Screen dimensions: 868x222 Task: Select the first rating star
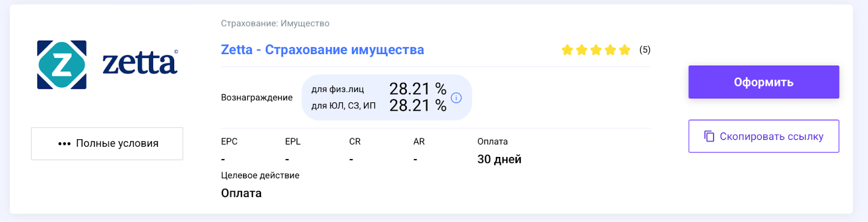pos(567,50)
